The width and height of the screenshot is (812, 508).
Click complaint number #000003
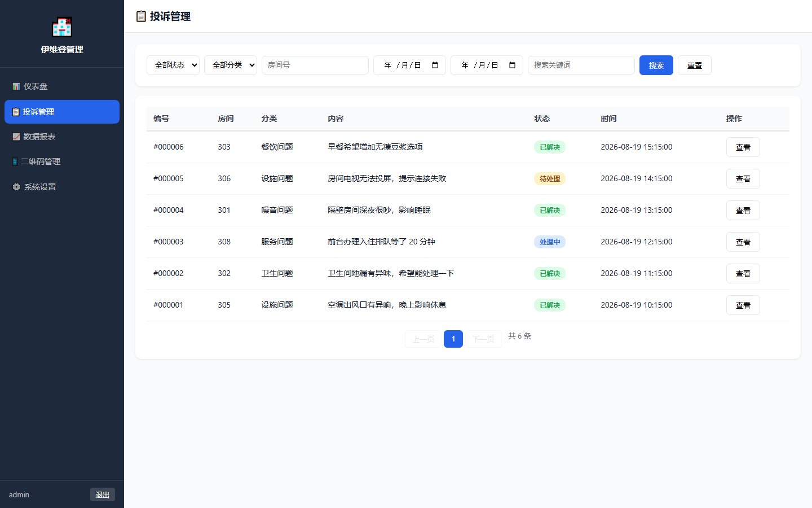(x=169, y=242)
